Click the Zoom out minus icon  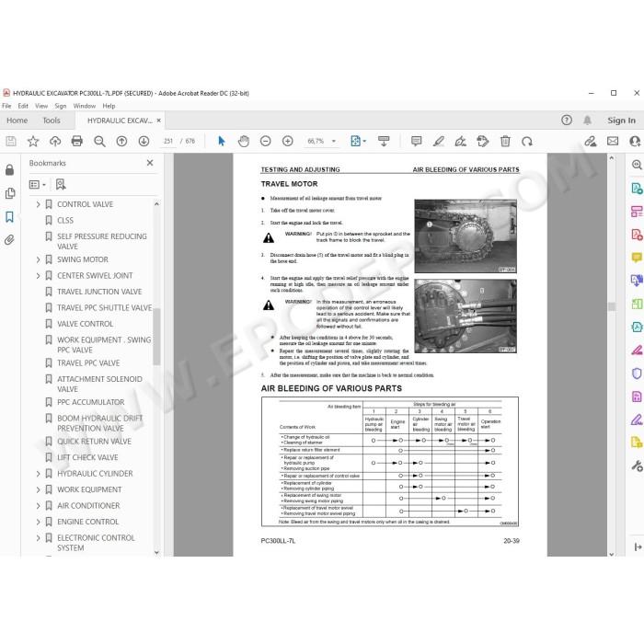[266, 142]
